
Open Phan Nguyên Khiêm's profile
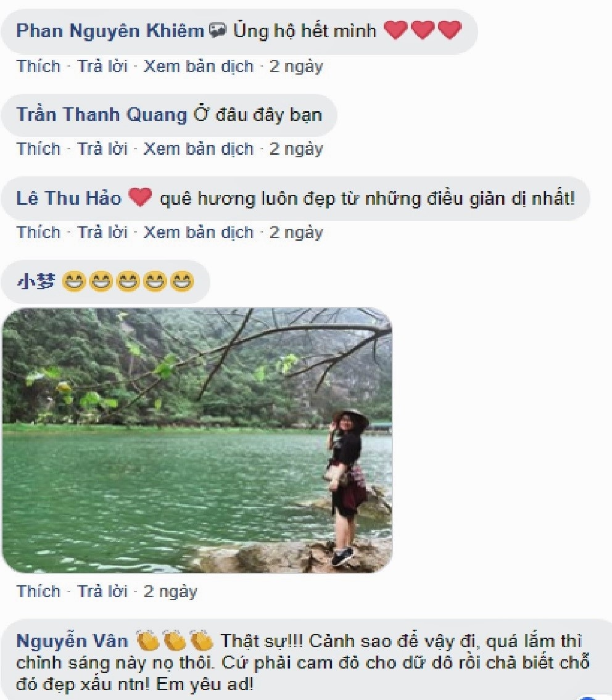click(110, 31)
